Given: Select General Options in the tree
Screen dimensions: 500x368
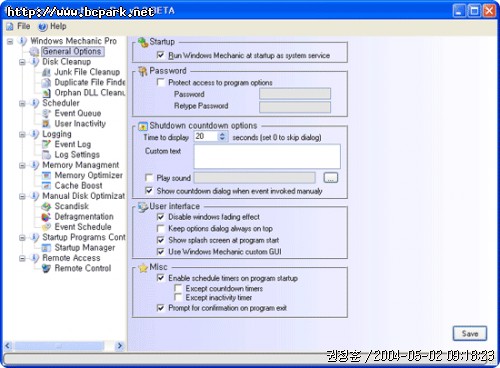Looking at the screenshot, I should (72, 51).
